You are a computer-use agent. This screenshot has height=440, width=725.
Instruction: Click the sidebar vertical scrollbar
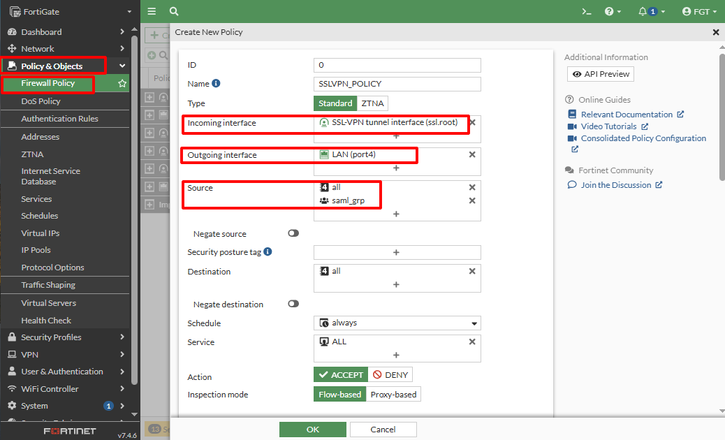(135, 208)
